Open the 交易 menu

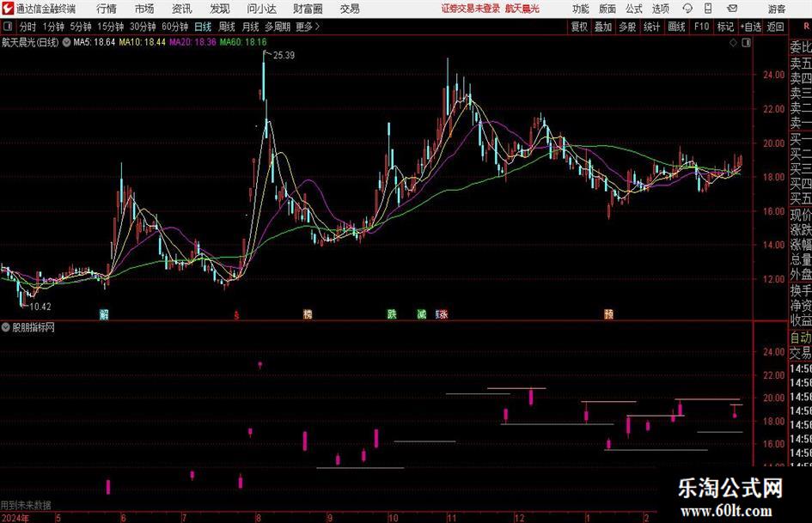click(350, 9)
